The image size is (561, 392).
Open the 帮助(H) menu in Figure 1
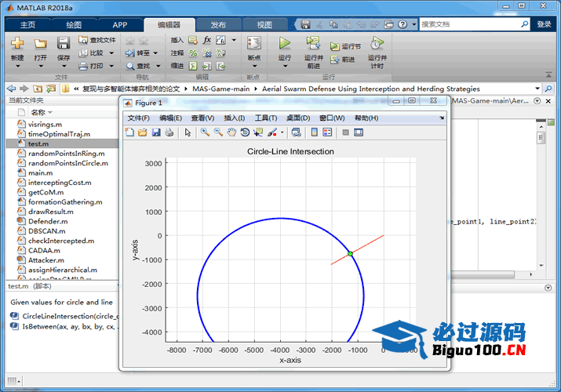(366, 118)
